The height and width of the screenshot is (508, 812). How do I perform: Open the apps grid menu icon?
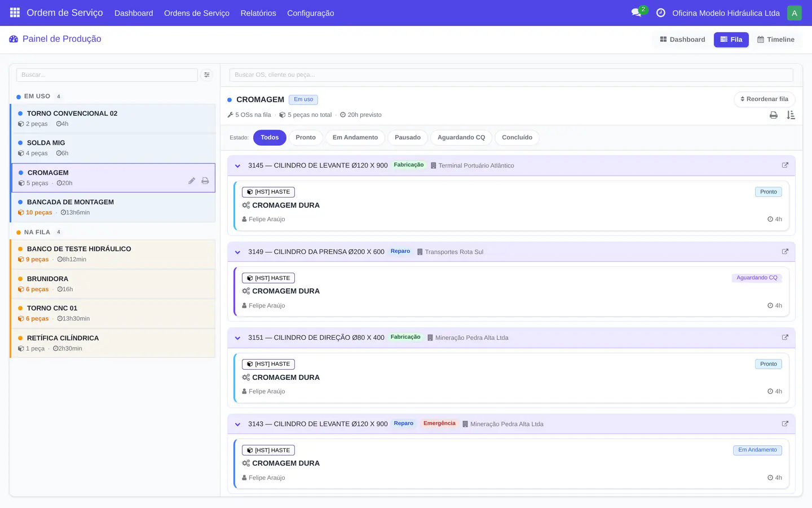tap(15, 12)
